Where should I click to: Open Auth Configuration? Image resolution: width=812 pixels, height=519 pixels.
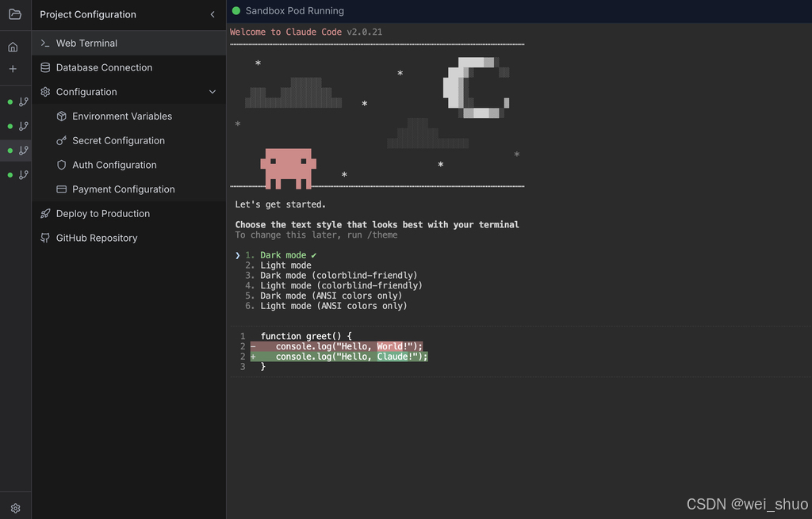tap(129, 165)
